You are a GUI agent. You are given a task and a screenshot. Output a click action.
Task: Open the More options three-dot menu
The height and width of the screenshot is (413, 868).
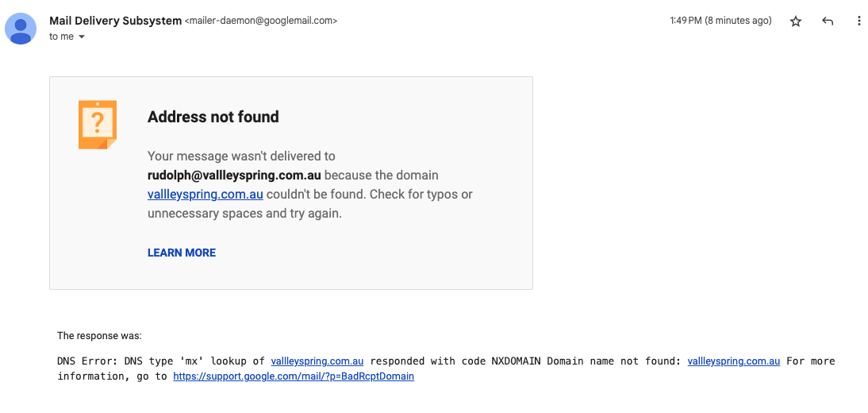(x=858, y=21)
